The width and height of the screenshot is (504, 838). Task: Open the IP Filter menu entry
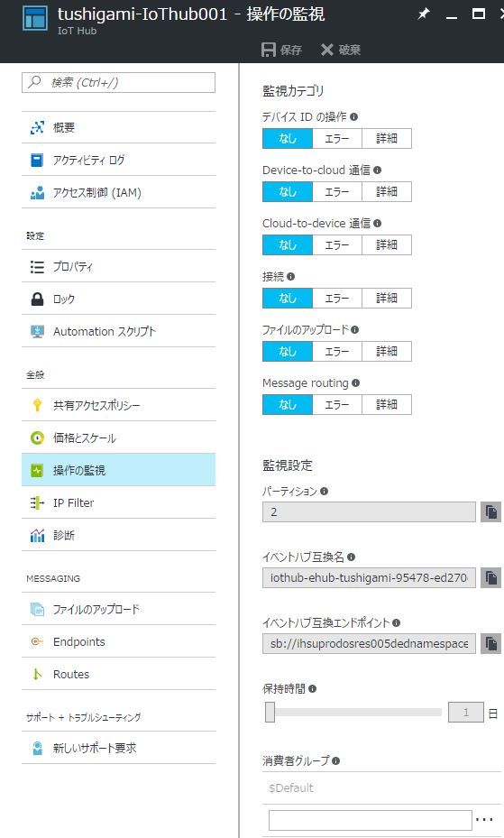tap(118, 502)
